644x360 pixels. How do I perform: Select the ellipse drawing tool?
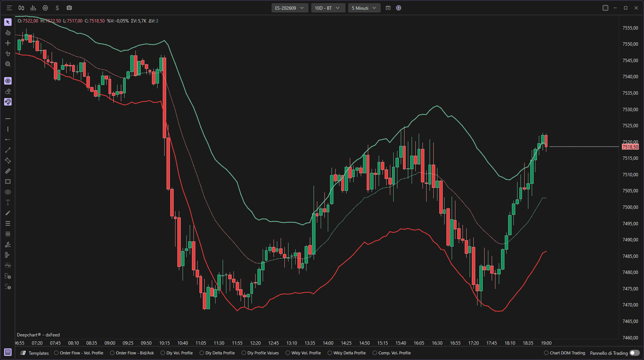pos(8,192)
